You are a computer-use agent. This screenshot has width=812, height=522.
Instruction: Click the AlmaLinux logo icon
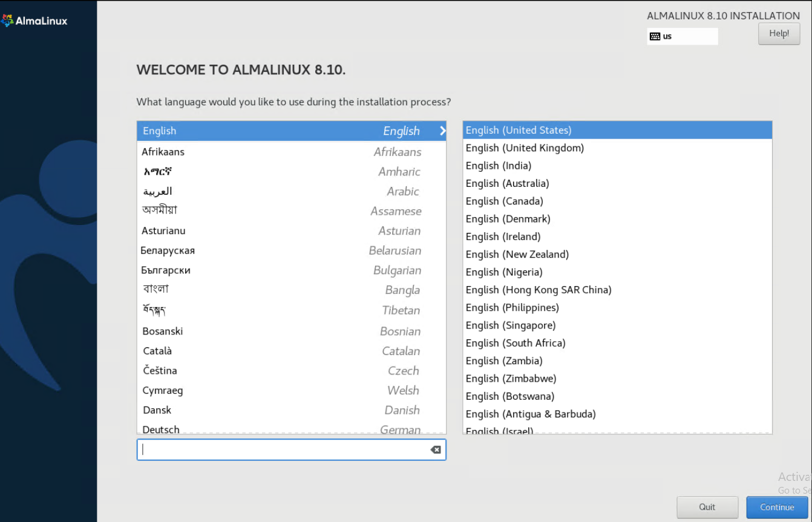(8, 21)
